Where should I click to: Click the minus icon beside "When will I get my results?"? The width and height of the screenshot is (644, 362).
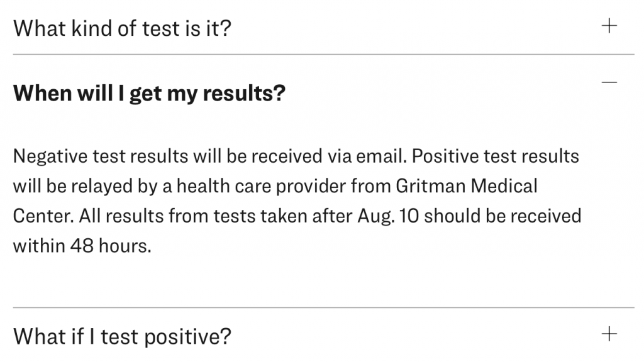point(609,82)
